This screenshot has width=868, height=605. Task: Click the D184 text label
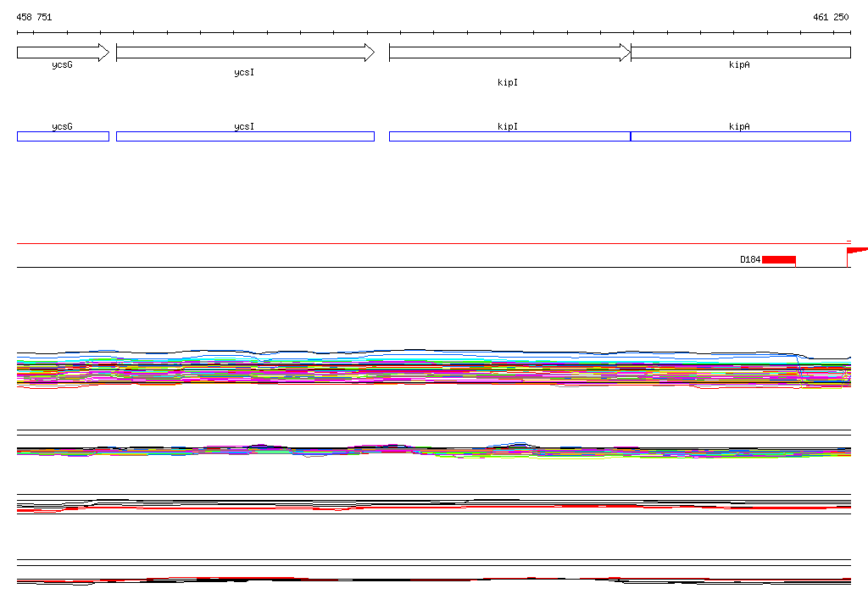click(x=750, y=259)
